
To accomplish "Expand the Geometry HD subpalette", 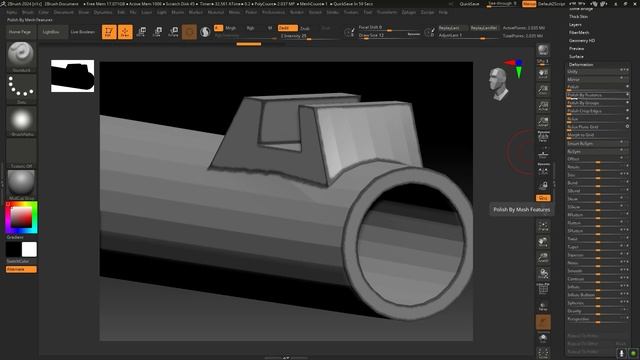I will tap(582, 41).
